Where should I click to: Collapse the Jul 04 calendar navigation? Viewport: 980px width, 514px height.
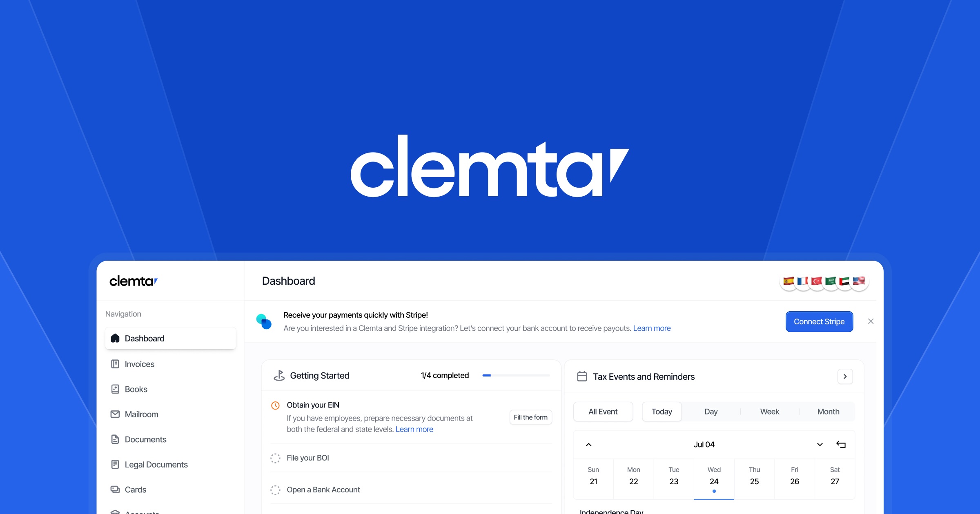589,443
